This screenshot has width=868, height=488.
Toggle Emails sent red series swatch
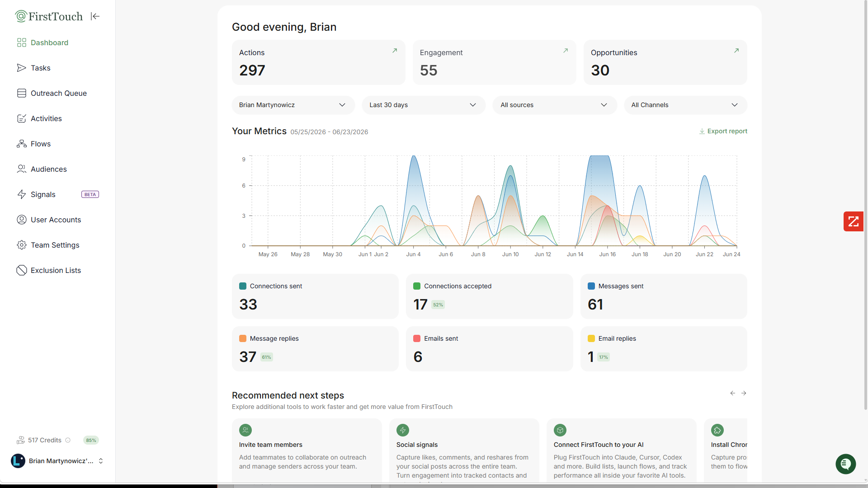417,338
